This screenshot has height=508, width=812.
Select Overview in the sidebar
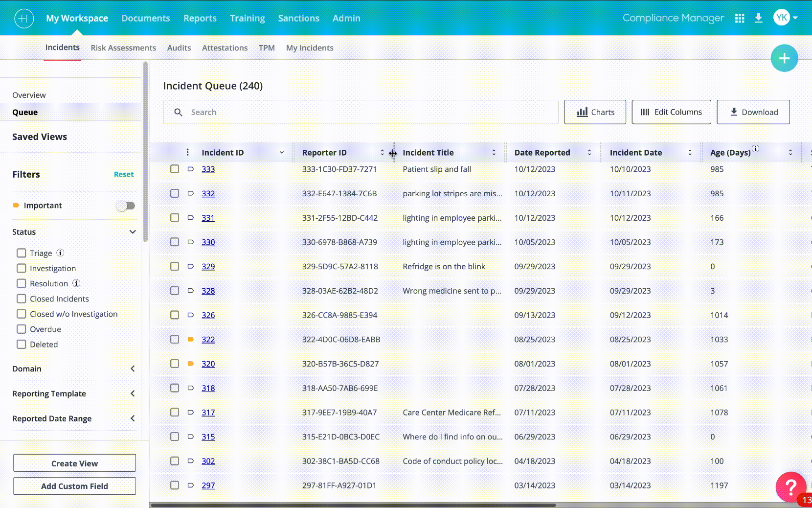click(x=29, y=95)
